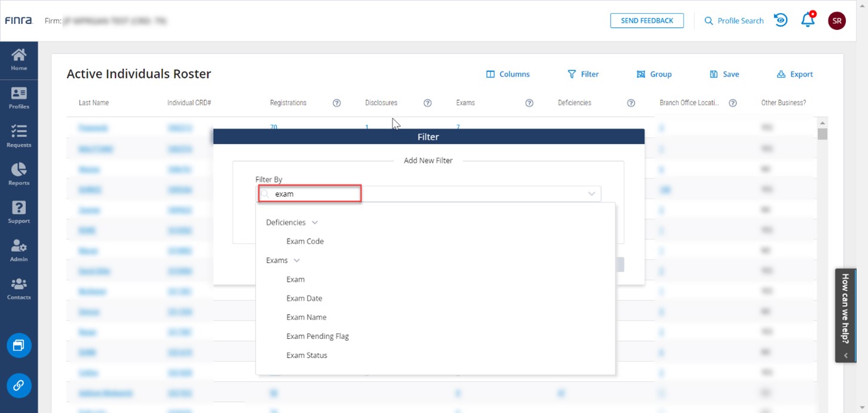Image resolution: width=868 pixels, height=413 pixels.
Task: Open the Requests sidebar icon
Action: [x=19, y=136]
